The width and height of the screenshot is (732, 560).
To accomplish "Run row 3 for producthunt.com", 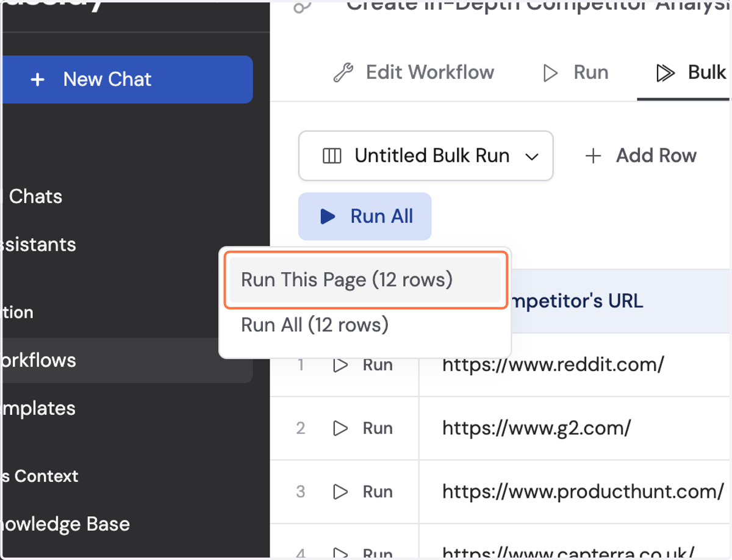I will (363, 492).
